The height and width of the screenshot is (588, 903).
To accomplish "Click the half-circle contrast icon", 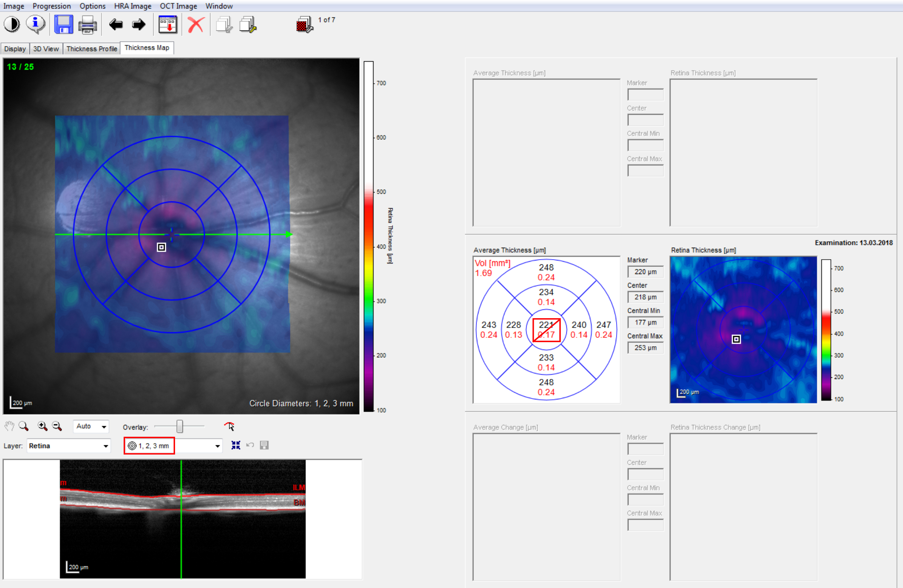I will (12, 24).
